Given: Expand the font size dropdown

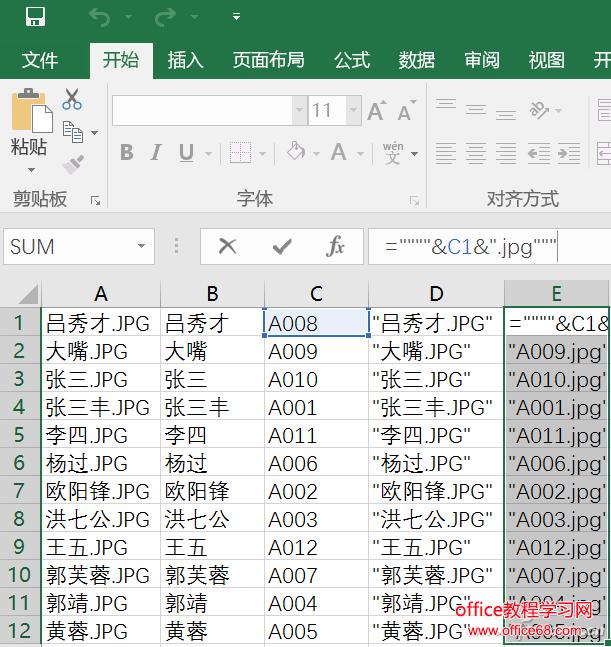Looking at the screenshot, I should coord(350,111).
